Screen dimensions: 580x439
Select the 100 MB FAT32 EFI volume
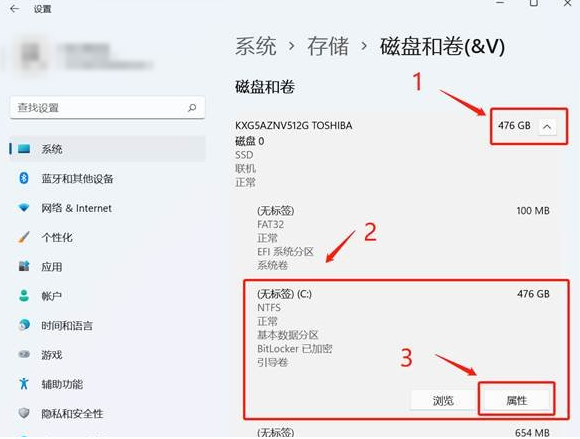coord(403,238)
